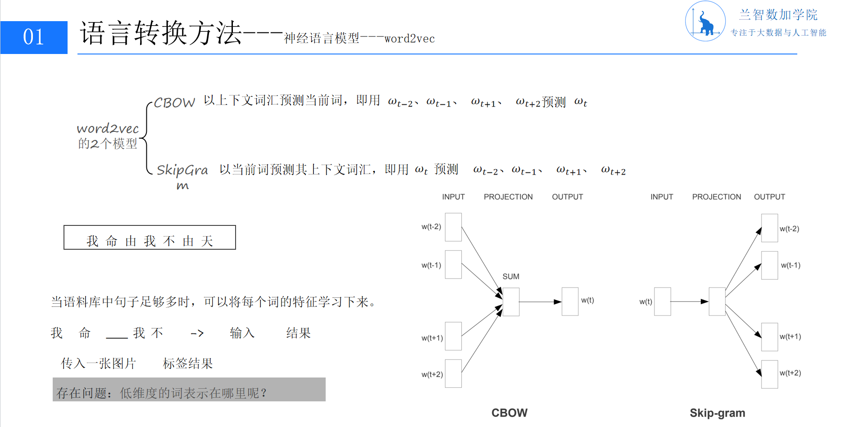Click the ω_t symbol ending the CBOW line
The width and height of the screenshot is (868, 427).
point(581,102)
